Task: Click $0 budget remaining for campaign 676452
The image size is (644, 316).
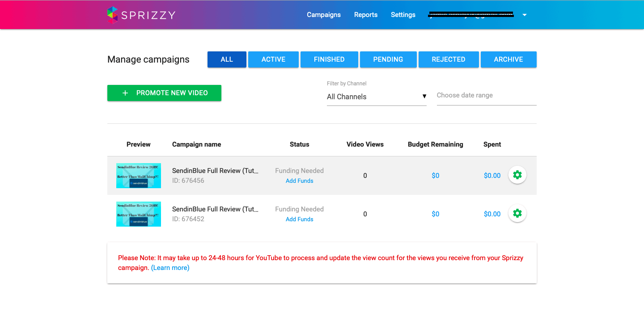Action: point(436,214)
